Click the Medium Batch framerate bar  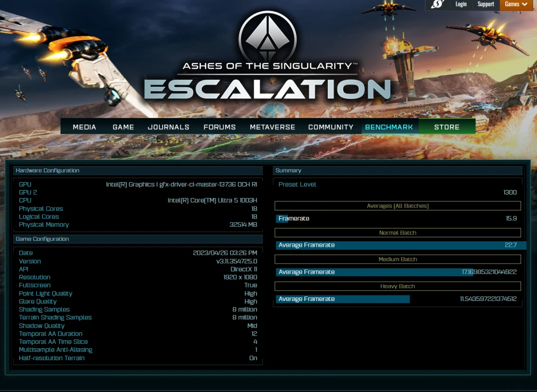[x=374, y=272]
